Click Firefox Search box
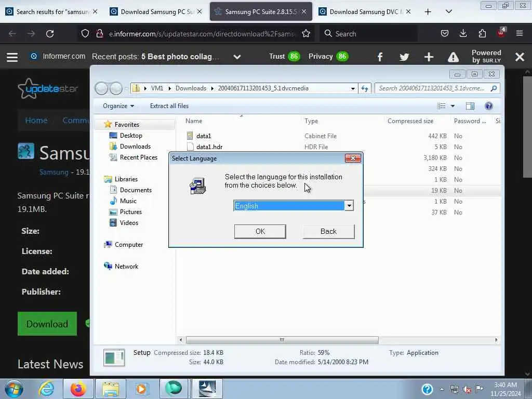The width and height of the screenshot is (532, 399). click(x=368, y=34)
